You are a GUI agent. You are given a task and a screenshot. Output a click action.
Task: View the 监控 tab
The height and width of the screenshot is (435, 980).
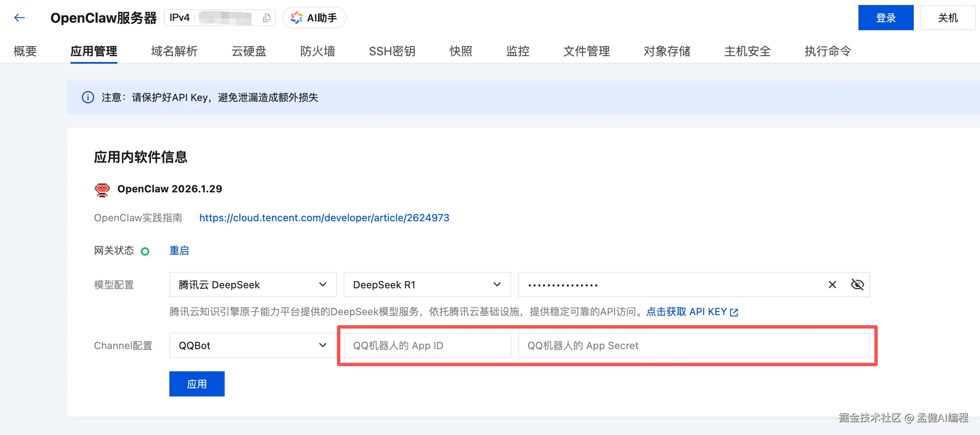[x=518, y=51]
